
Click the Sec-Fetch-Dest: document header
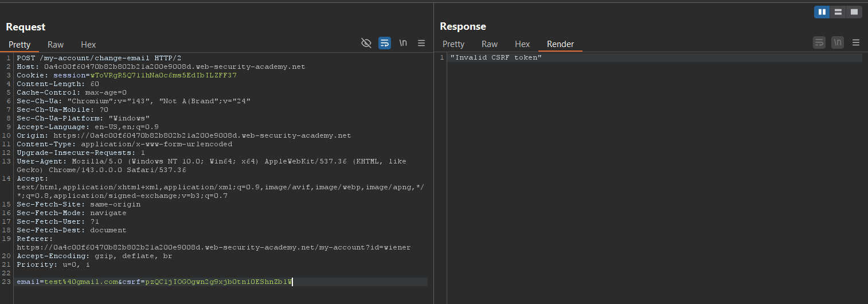tap(72, 230)
